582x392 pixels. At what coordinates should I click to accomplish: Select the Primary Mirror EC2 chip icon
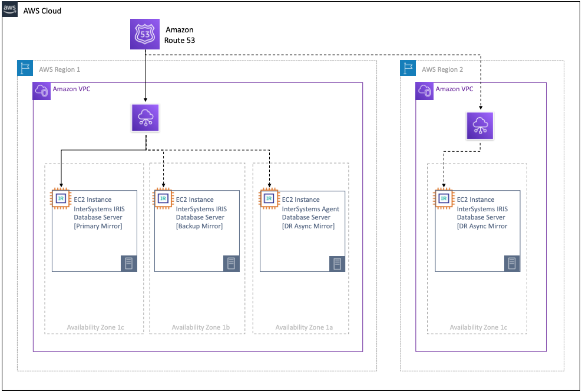pyautogui.click(x=61, y=198)
